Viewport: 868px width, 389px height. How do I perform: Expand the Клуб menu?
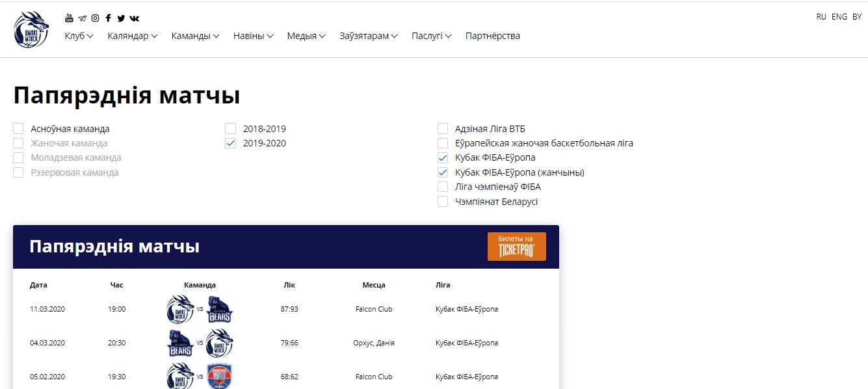79,36
